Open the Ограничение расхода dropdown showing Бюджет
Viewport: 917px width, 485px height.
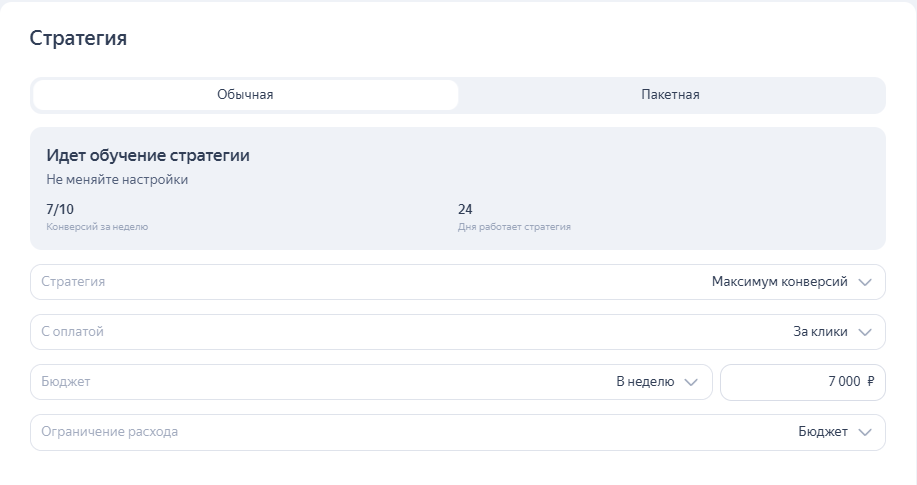(x=458, y=432)
